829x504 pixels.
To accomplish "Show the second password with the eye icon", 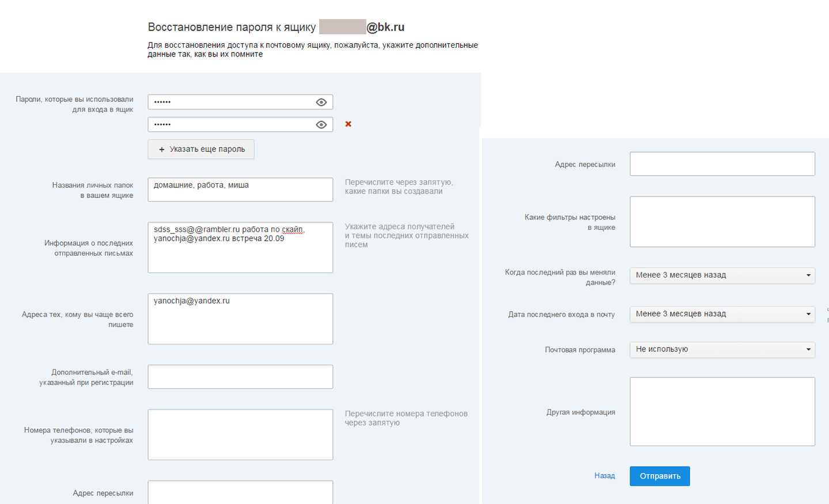I will coord(321,124).
